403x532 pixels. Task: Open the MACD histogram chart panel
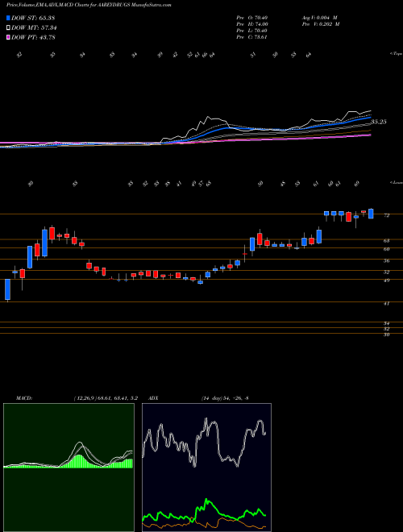(x=69, y=468)
